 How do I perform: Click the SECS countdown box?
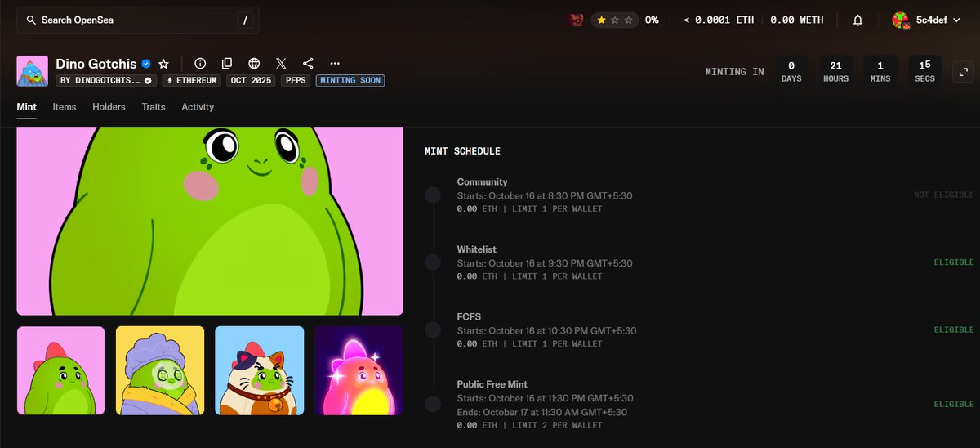[924, 71]
